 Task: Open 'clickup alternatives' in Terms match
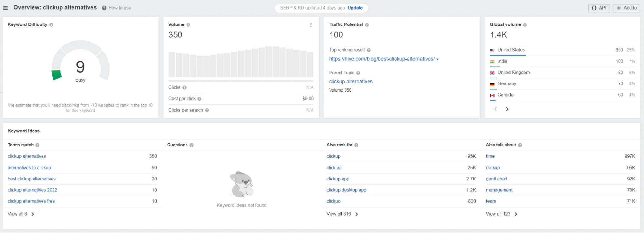27,156
